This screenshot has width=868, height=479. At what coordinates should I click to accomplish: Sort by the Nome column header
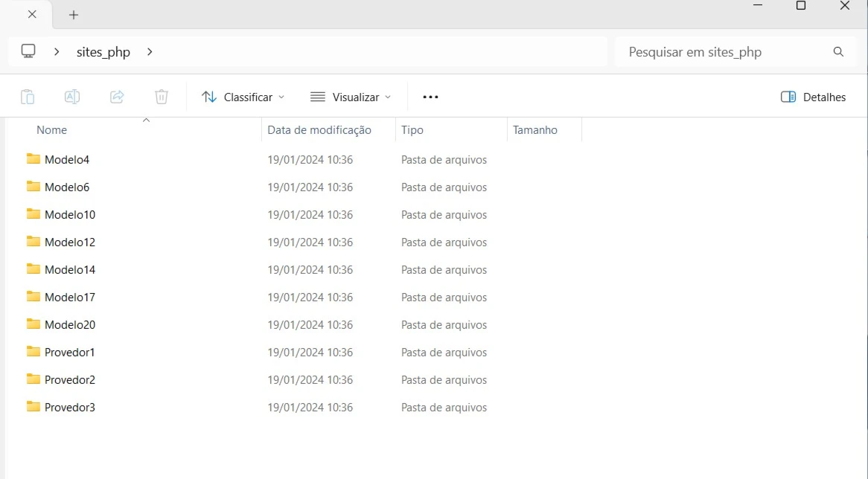click(51, 130)
